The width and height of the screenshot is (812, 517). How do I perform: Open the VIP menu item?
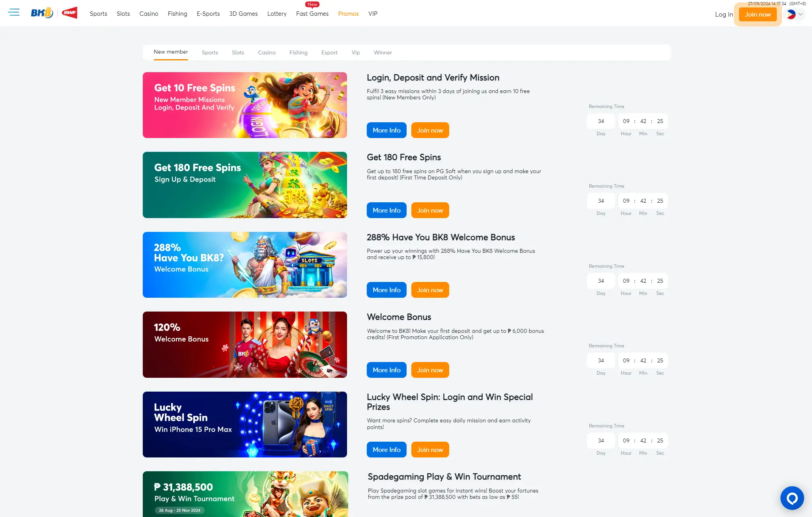(x=373, y=13)
